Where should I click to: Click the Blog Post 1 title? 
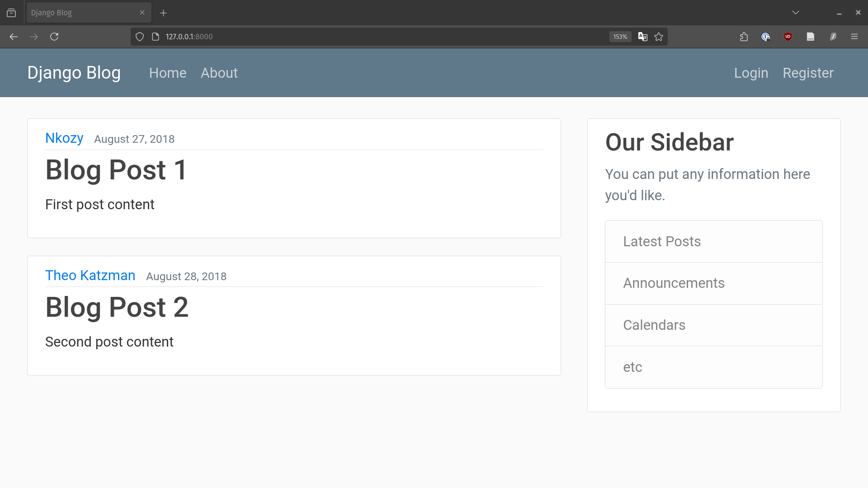point(116,170)
